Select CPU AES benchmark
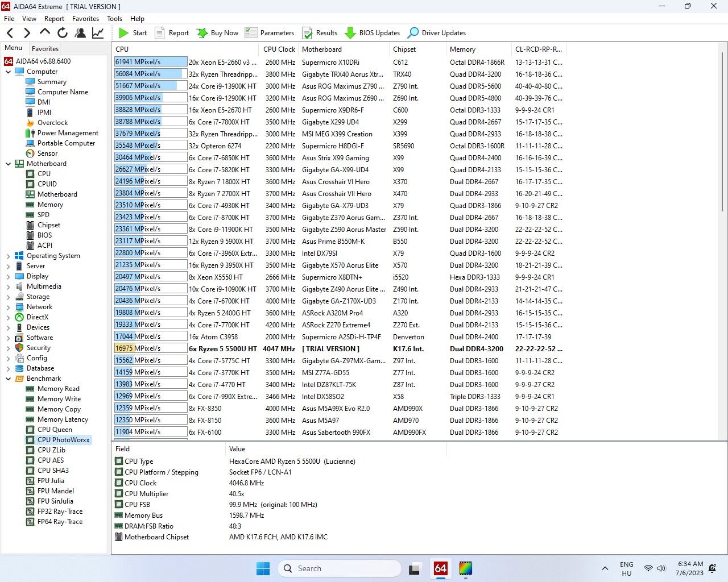Screen dimensions: 728x582 click(x=51, y=460)
